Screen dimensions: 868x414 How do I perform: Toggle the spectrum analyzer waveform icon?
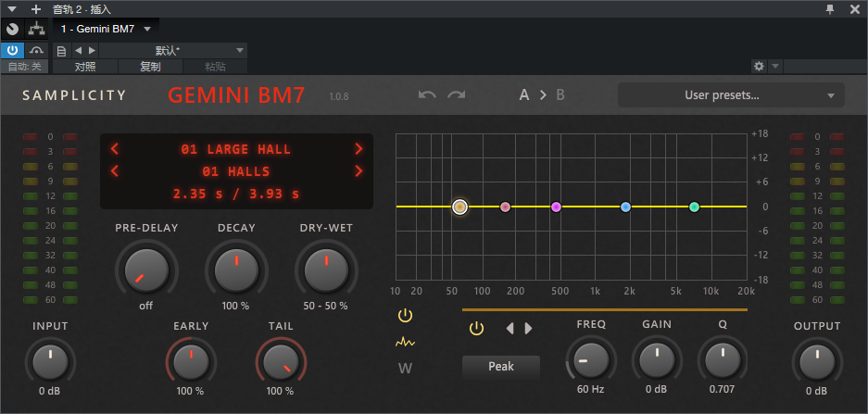click(x=405, y=342)
